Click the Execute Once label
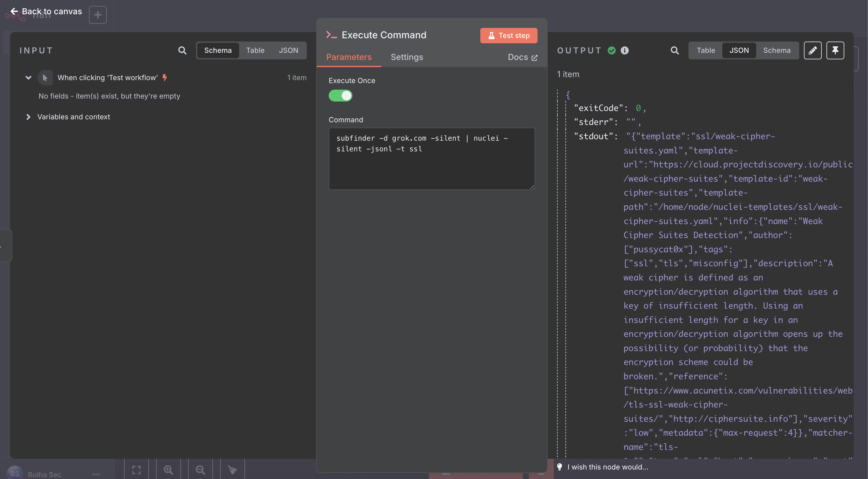The height and width of the screenshot is (479, 868). click(x=352, y=81)
